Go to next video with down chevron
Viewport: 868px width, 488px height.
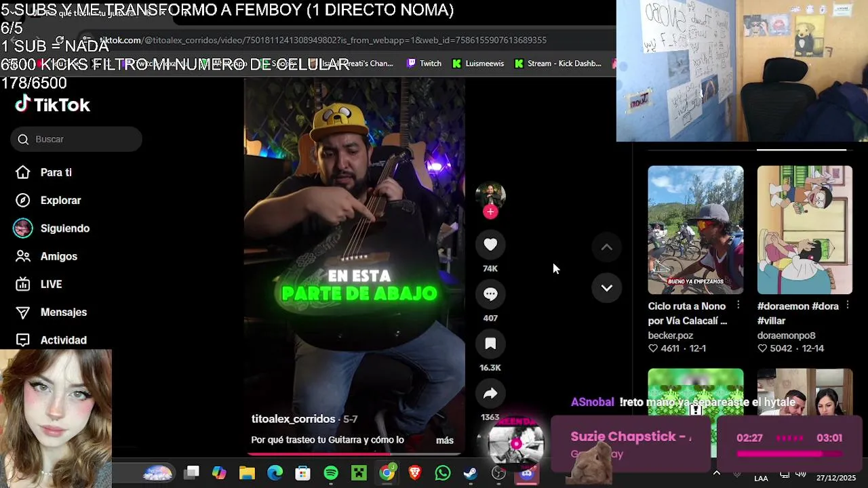coord(607,288)
